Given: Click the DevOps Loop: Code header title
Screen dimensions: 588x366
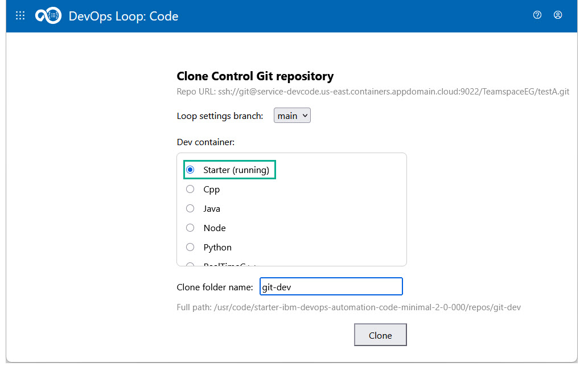Looking at the screenshot, I should coord(124,16).
